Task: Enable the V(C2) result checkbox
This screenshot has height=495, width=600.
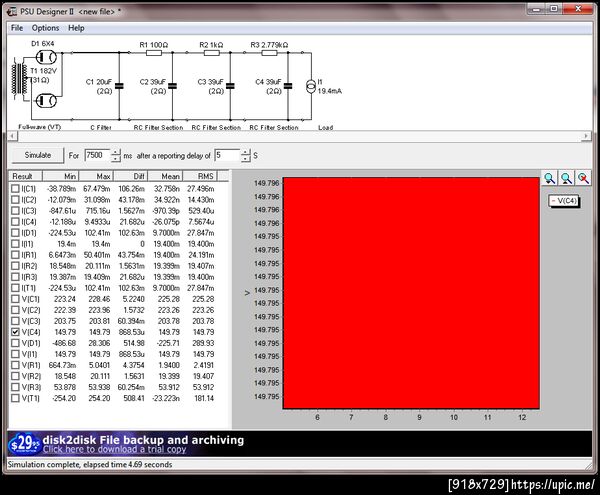Action: coord(15,310)
